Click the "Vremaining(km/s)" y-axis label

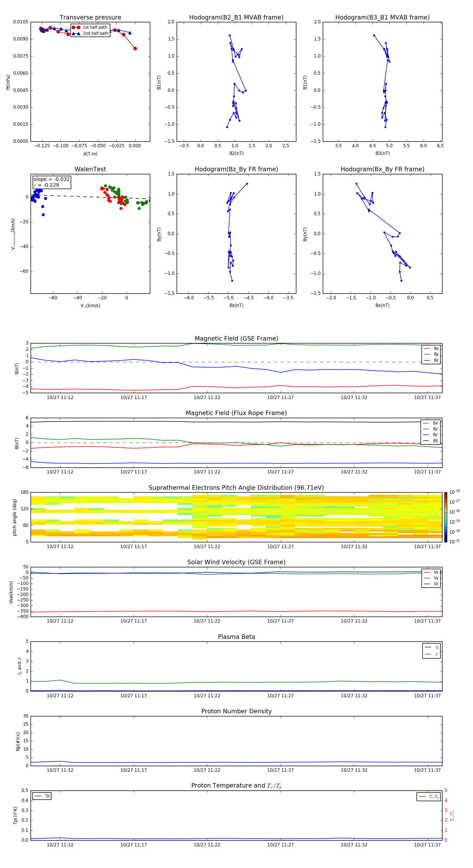[13, 234]
